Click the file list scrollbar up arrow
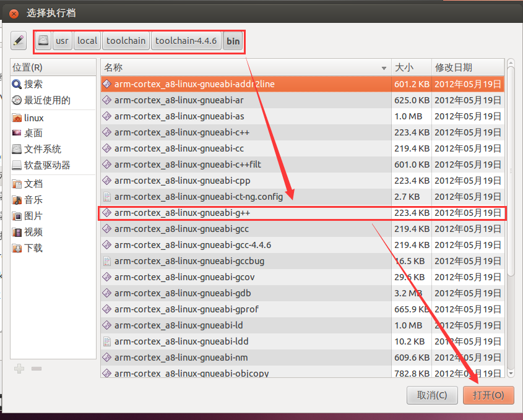This screenshot has height=420, width=523. pos(511,62)
